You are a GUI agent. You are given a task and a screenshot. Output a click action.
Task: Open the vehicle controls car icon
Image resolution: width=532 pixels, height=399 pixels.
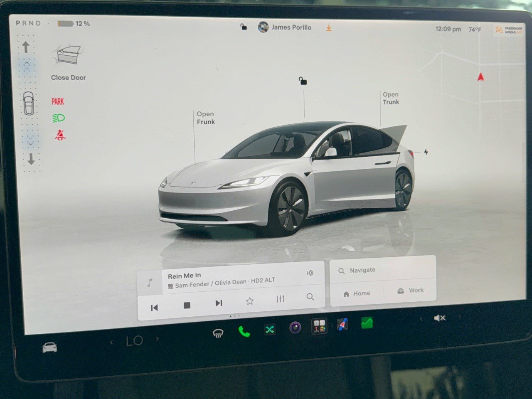point(50,347)
